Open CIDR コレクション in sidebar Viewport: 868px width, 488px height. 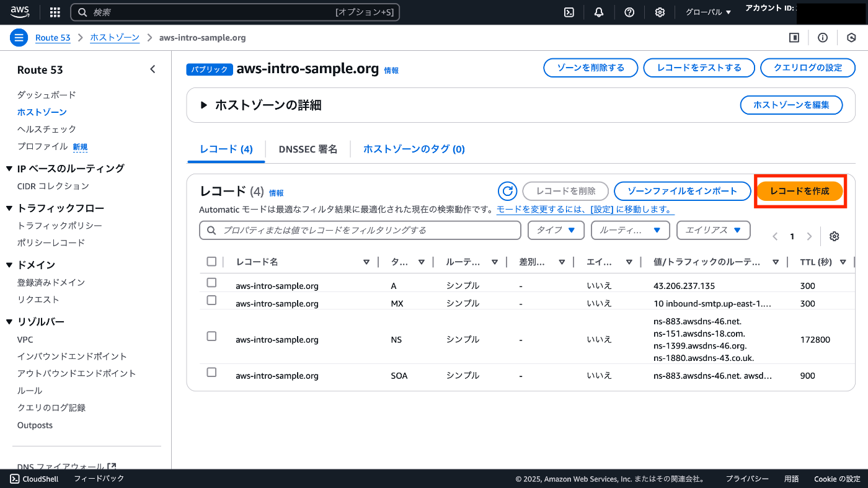coord(53,186)
